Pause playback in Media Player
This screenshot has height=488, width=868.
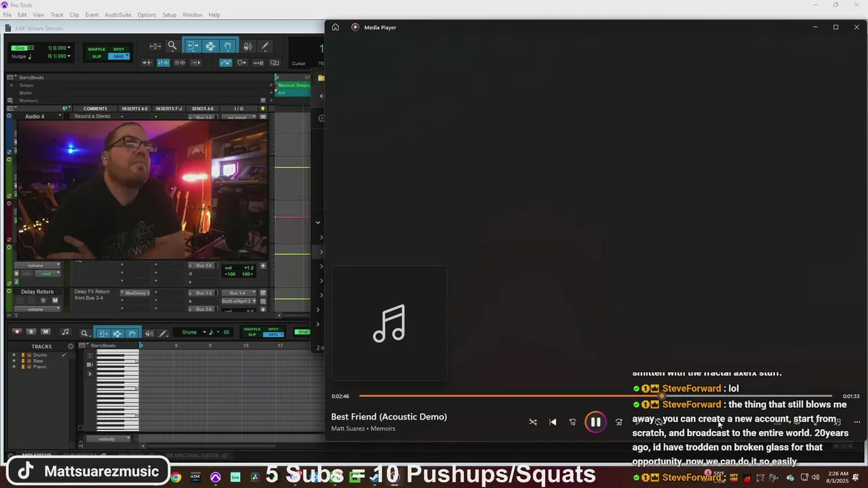click(x=595, y=422)
